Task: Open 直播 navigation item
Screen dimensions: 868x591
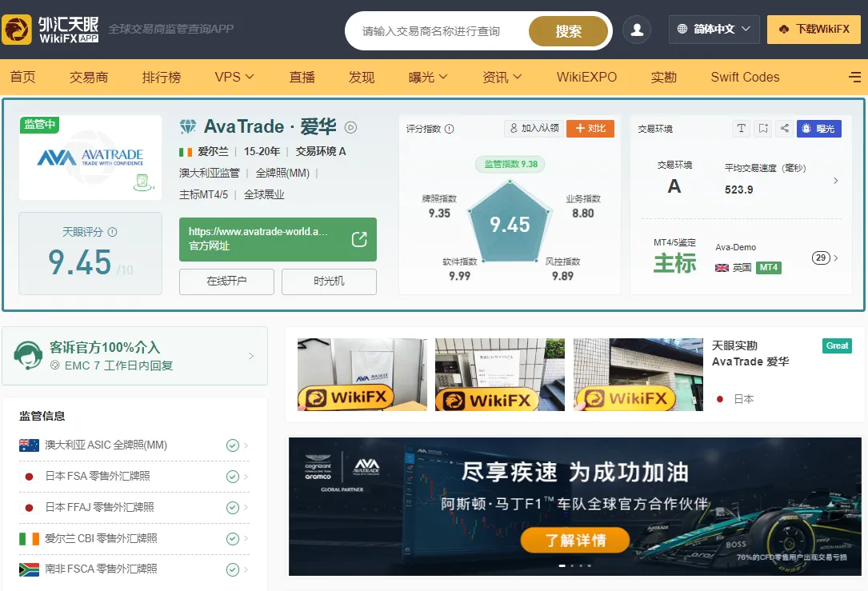Action: tap(302, 77)
